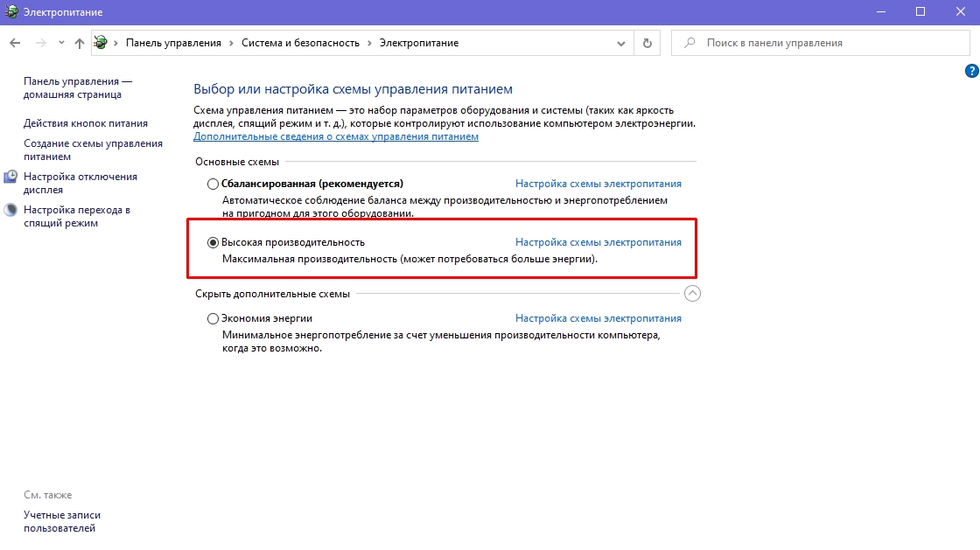Open the additional info about power plans link
Image resolution: width=980 pixels, height=550 pixels.
coord(336,137)
